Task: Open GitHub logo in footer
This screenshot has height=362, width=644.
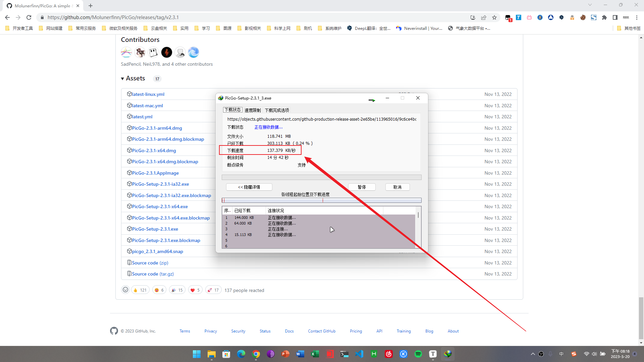Action: [114, 331]
